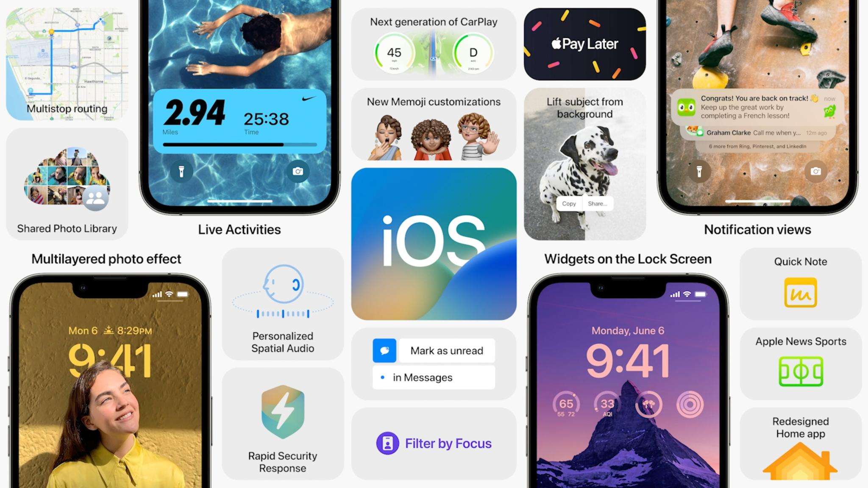Expand the New Memoji customizations section
This screenshot has height=488, width=868.
(x=434, y=125)
